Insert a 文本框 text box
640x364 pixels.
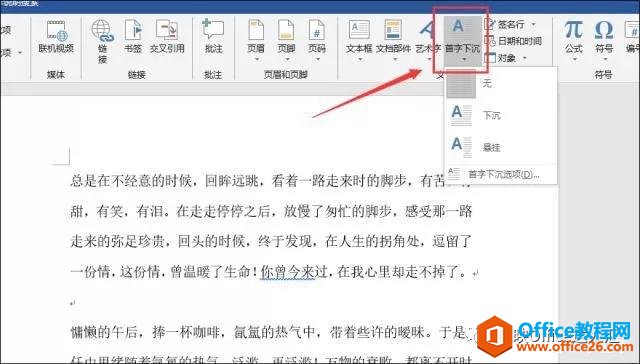(x=359, y=40)
